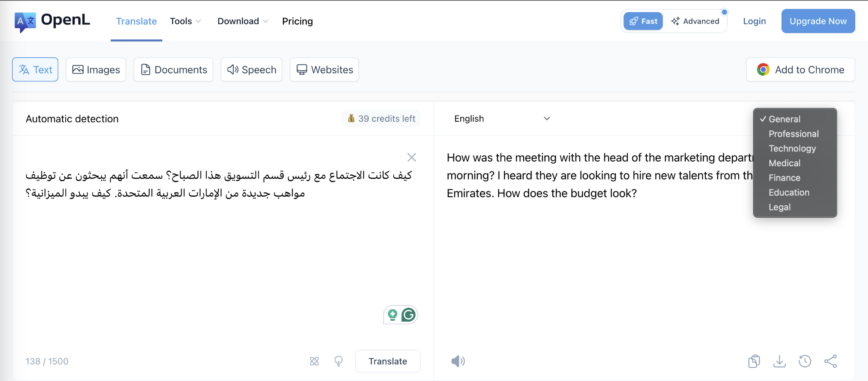
Task: Switch to the Speech tab
Action: (x=251, y=70)
